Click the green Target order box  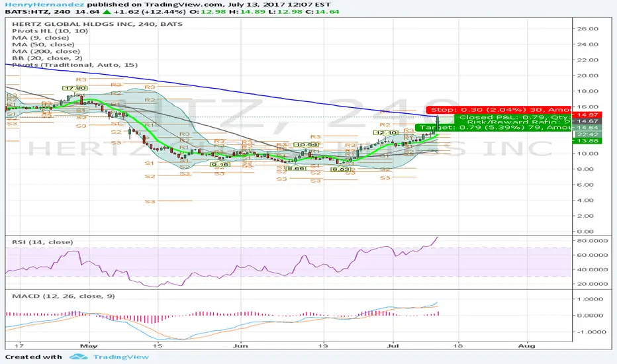494,128
